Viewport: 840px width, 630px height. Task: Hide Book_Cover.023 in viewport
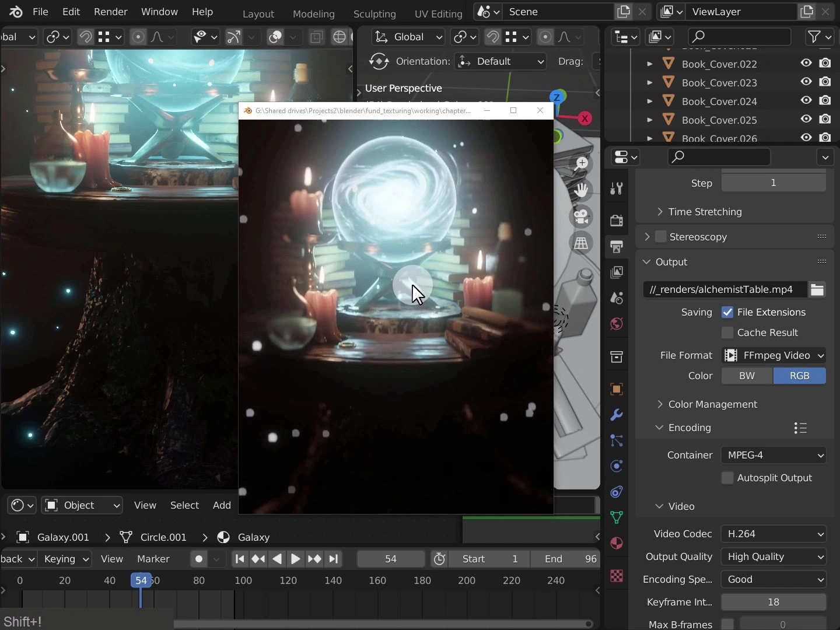[806, 82]
